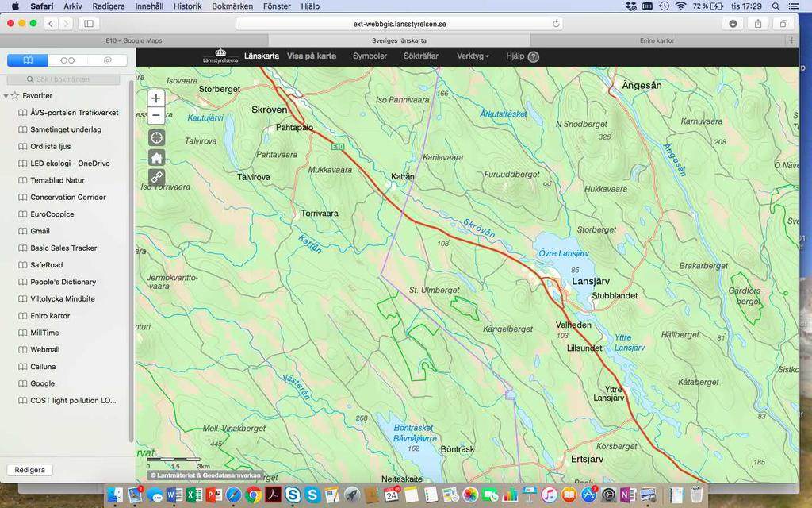Select Sveriges länskarta tab
Screen dimensions: 812x508
click(400, 40)
